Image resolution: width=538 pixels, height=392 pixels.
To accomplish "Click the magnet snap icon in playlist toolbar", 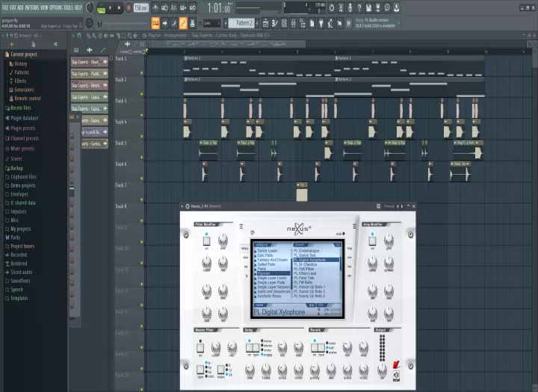I will pos(79,35).
